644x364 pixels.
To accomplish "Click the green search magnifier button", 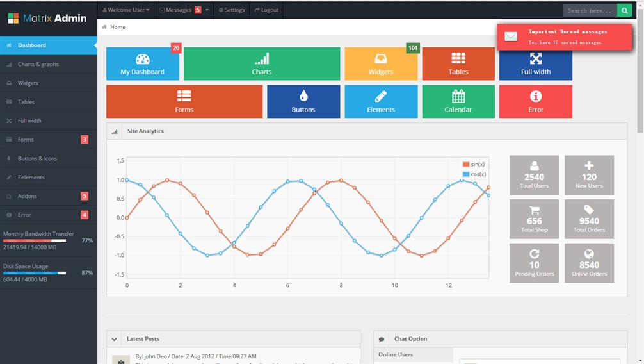I will [625, 10].
